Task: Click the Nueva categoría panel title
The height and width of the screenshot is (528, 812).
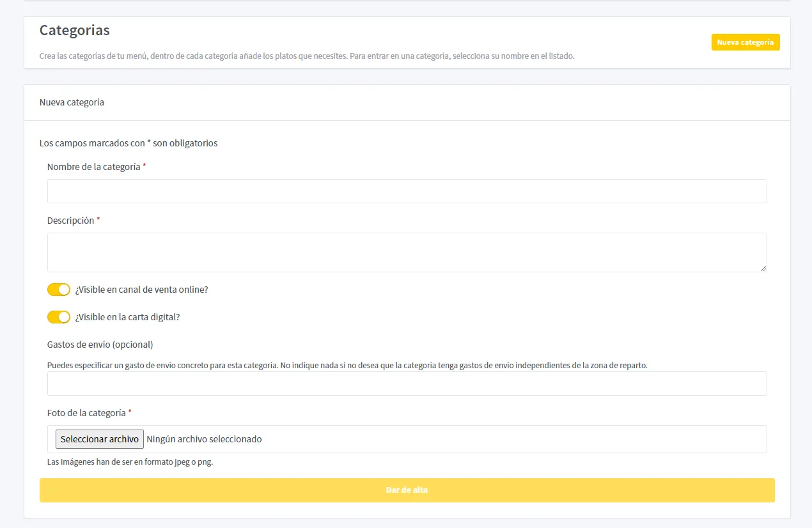Action: pos(72,102)
